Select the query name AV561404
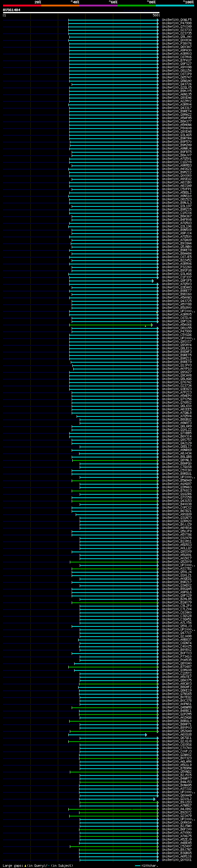 point(12,10)
